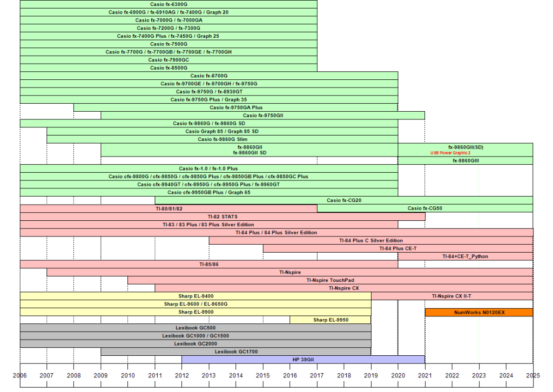This screenshot has width=553, height=392.
Task: Click 'Casio Graph 85 / Graph 85 SD' bar
Action: (x=222, y=131)
